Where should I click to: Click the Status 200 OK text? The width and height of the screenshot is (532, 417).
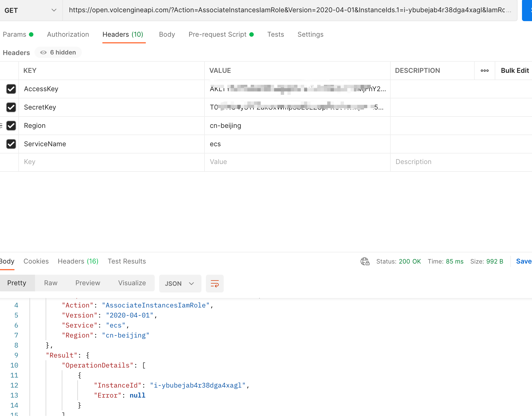coord(398,261)
